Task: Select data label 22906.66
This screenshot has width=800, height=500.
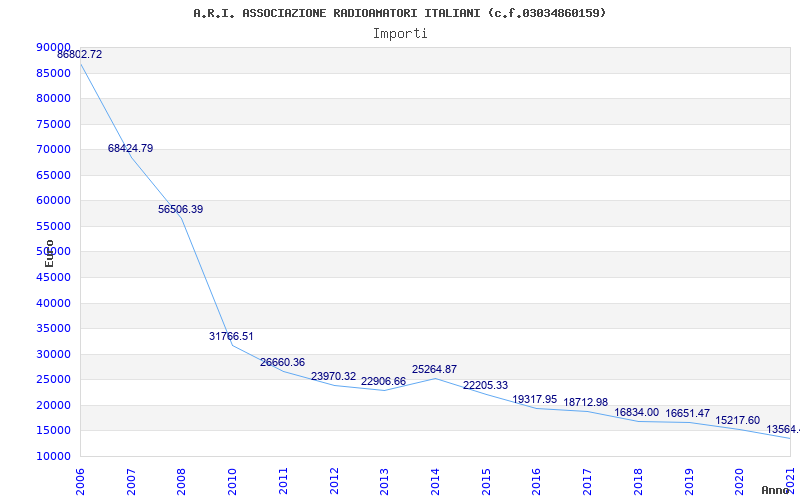Action: pos(384,382)
